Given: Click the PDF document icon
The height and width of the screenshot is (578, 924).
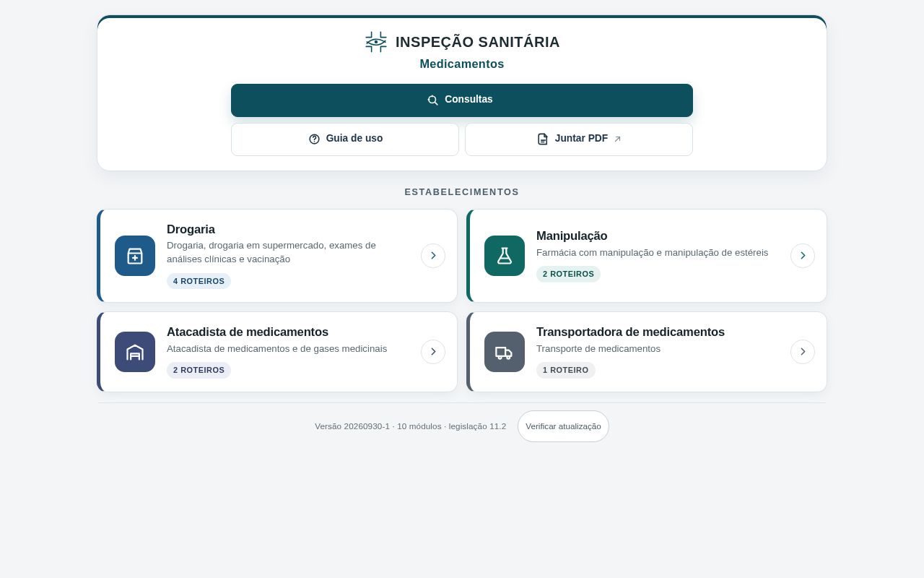Looking at the screenshot, I should [x=543, y=139].
